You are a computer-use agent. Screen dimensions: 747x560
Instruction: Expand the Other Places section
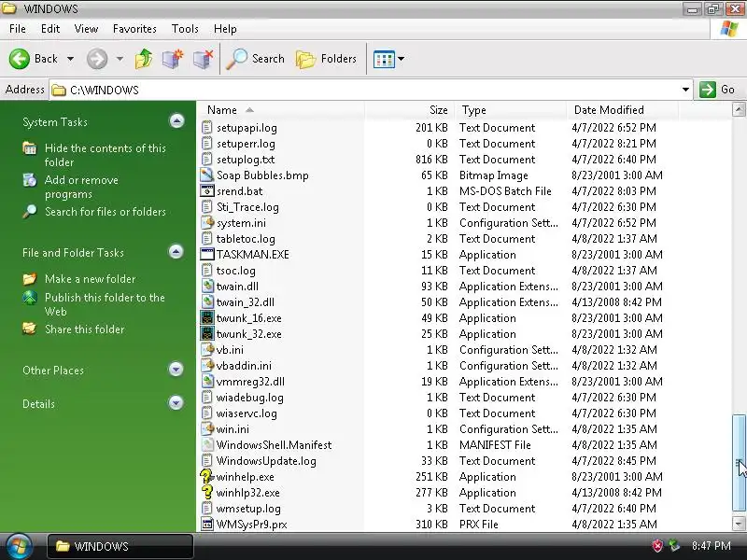176,369
